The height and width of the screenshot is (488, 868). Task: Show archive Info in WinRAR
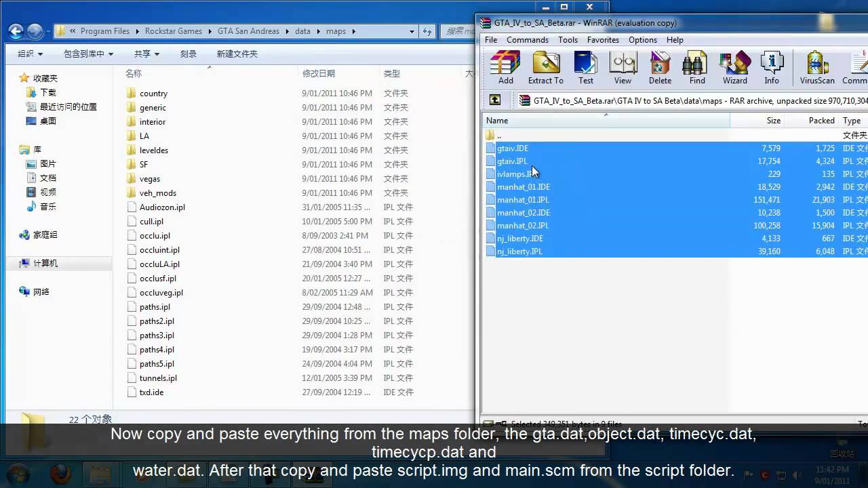click(x=772, y=68)
